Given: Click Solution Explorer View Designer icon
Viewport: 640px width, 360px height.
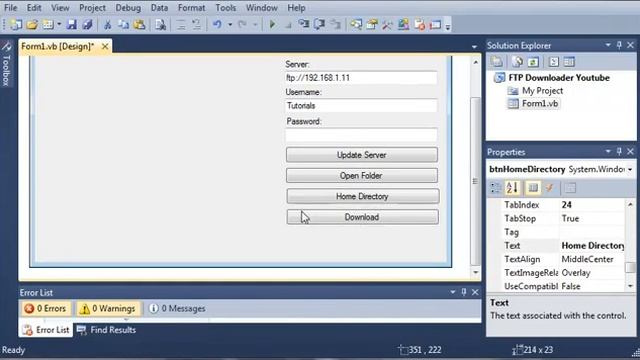Looking at the screenshot, I should (569, 62).
